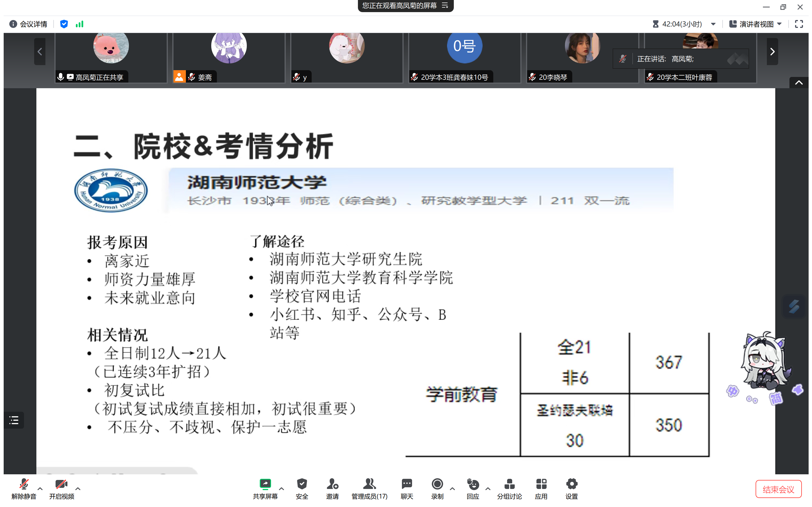This screenshot has height=507, width=812.
Task: Open the 设置 settings gear
Action: [571, 489]
